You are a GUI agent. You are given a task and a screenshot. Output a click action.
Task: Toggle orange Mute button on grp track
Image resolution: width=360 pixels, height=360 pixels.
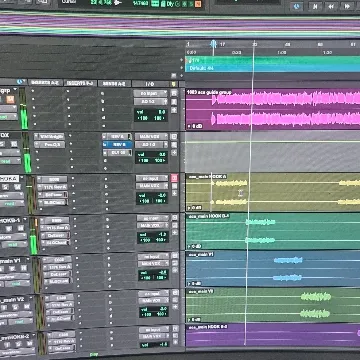point(10,99)
